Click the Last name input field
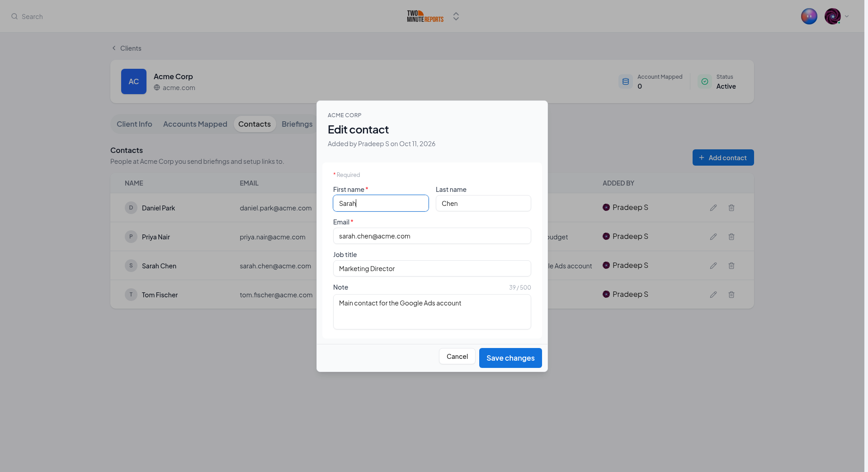The width and height of the screenshot is (868, 472). 483,203
